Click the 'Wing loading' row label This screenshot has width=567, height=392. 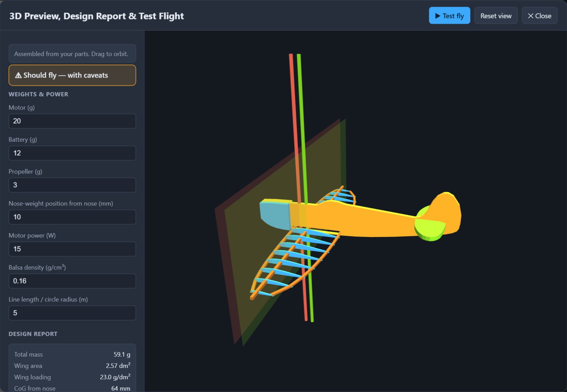coord(33,377)
